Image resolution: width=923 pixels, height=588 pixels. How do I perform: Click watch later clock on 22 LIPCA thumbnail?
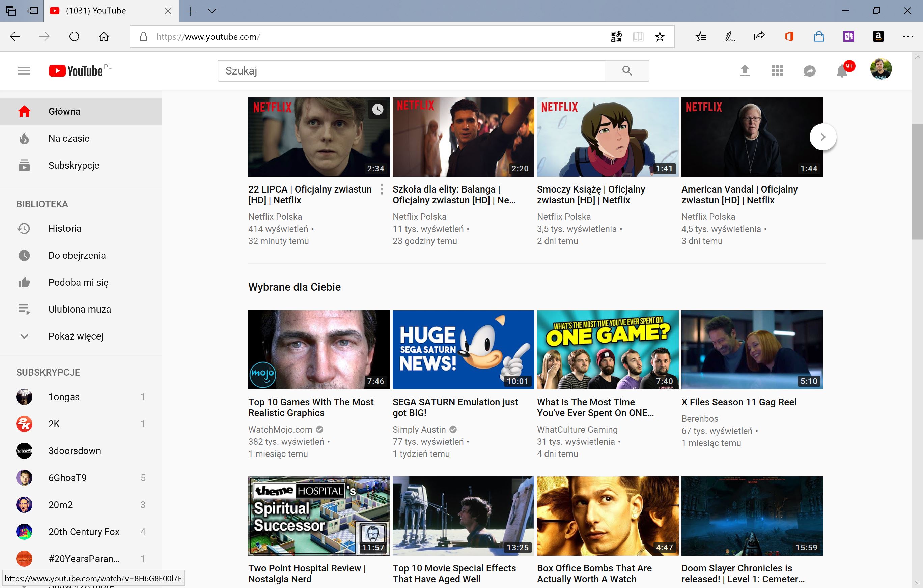[x=377, y=110]
